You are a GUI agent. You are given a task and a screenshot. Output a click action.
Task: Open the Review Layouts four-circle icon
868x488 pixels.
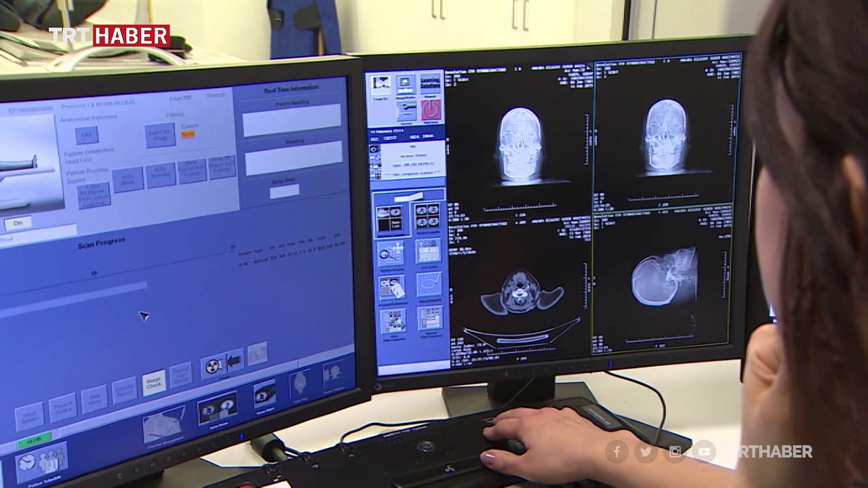(x=427, y=216)
